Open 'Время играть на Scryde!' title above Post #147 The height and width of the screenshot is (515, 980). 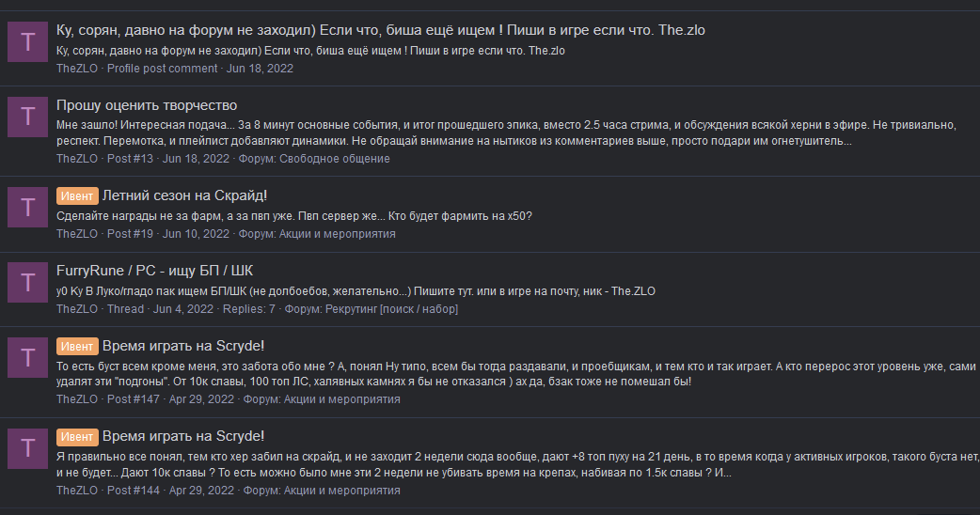pos(183,346)
